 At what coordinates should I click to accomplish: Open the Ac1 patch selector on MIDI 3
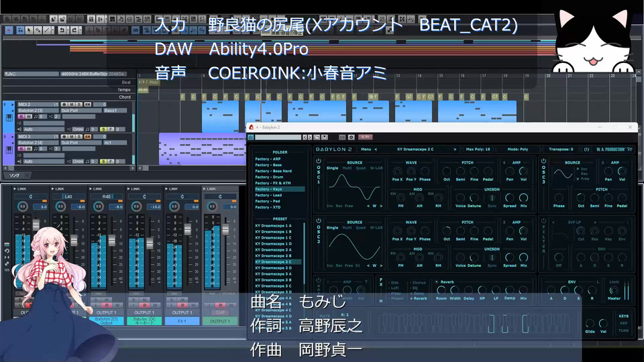115,143
